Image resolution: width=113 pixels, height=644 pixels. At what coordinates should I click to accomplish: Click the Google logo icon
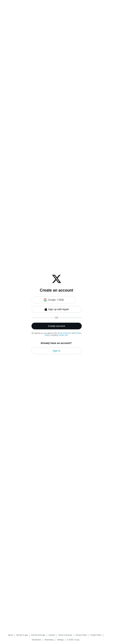point(45,300)
